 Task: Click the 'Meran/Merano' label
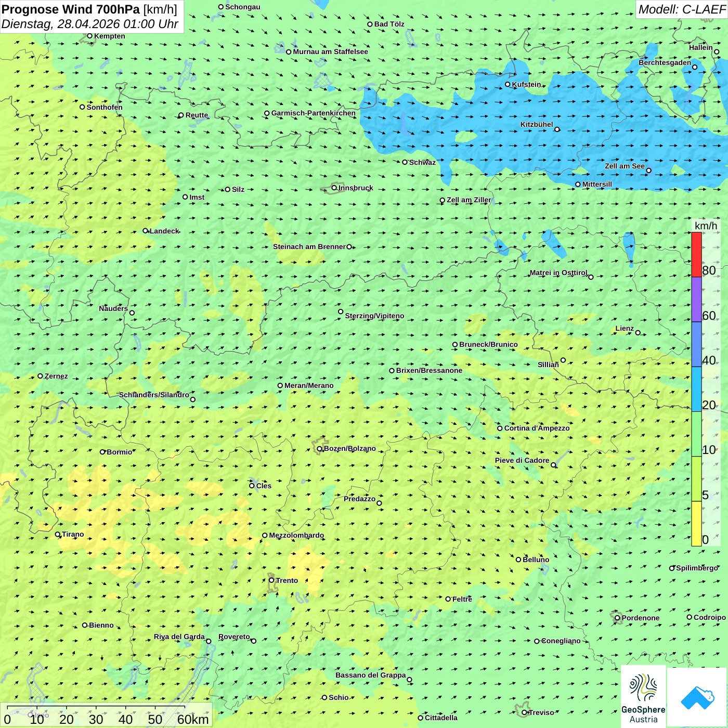[309, 385]
